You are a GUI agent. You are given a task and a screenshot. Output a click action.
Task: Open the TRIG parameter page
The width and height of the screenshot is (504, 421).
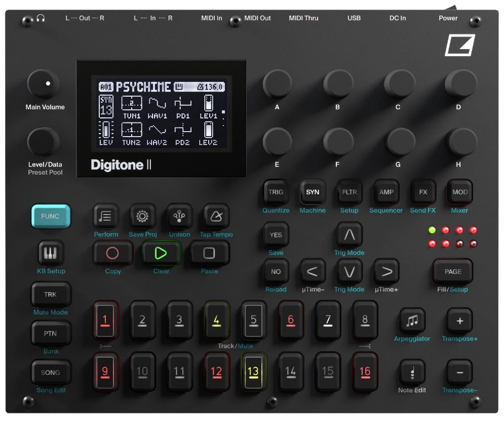[276, 192]
